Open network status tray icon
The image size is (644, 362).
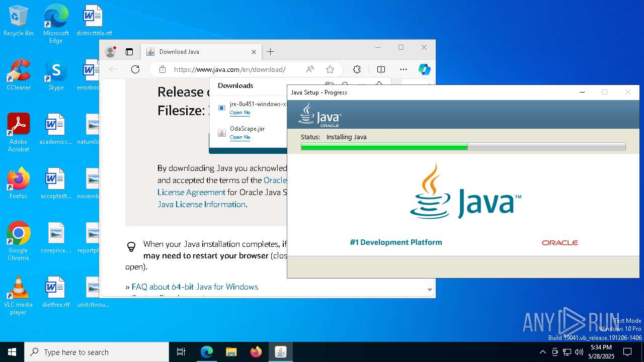tap(567, 352)
